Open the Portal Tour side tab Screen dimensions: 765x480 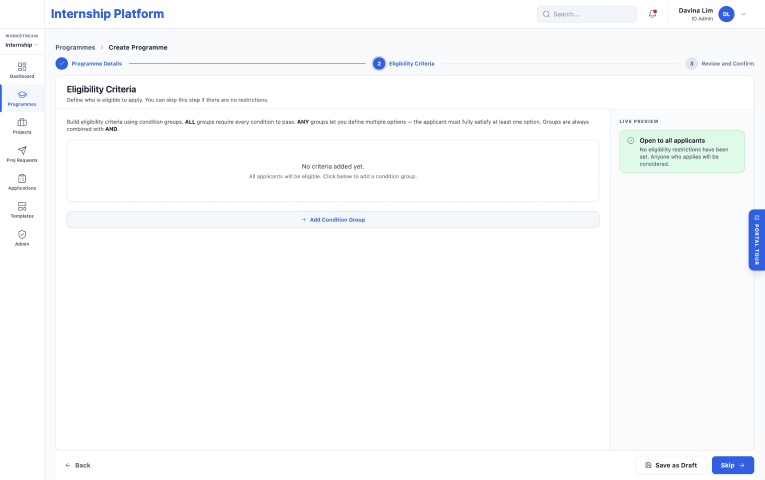(757, 240)
